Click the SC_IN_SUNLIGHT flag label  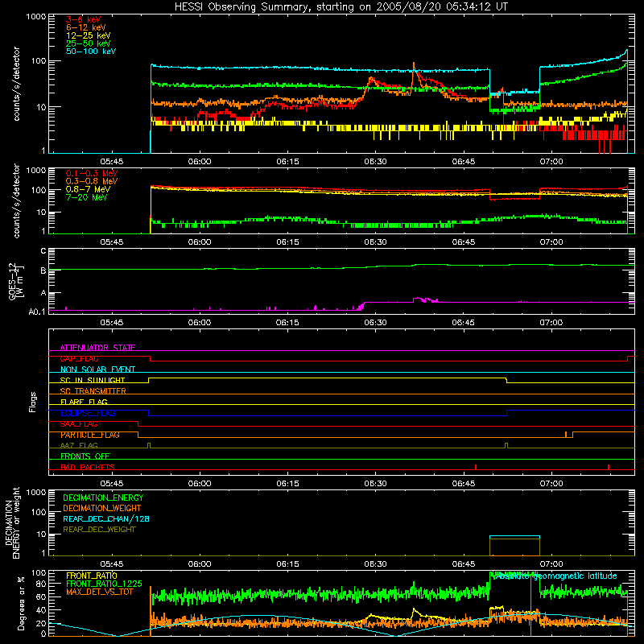click(93, 380)
